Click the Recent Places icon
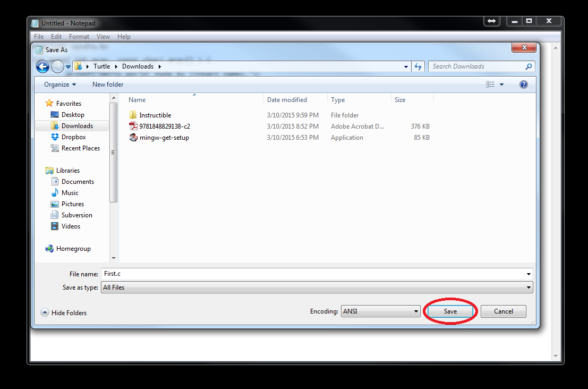Viewport: 588px width, 389px height. [x=55, y=148]
